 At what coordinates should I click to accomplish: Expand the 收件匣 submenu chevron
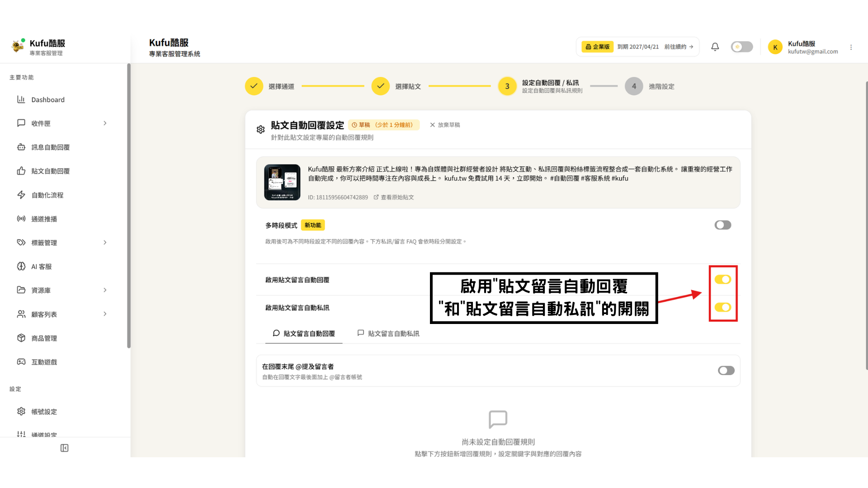(x=105, y=123)
